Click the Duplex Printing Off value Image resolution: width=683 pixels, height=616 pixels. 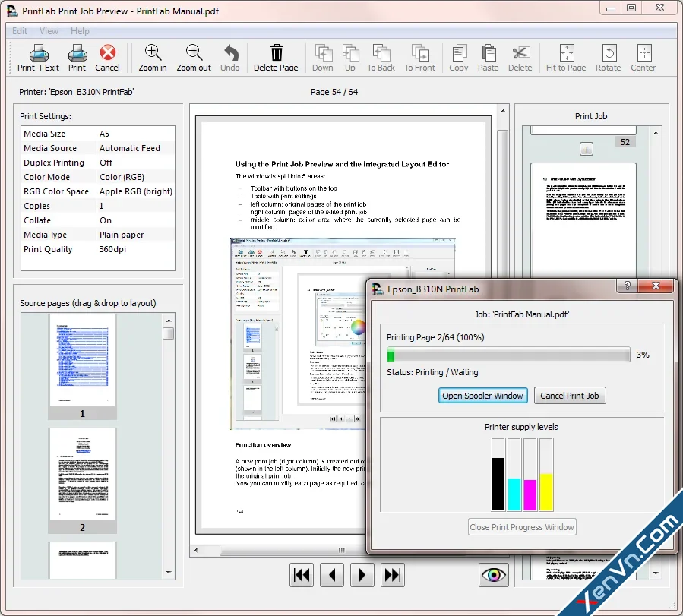click(x=106, y=163)
